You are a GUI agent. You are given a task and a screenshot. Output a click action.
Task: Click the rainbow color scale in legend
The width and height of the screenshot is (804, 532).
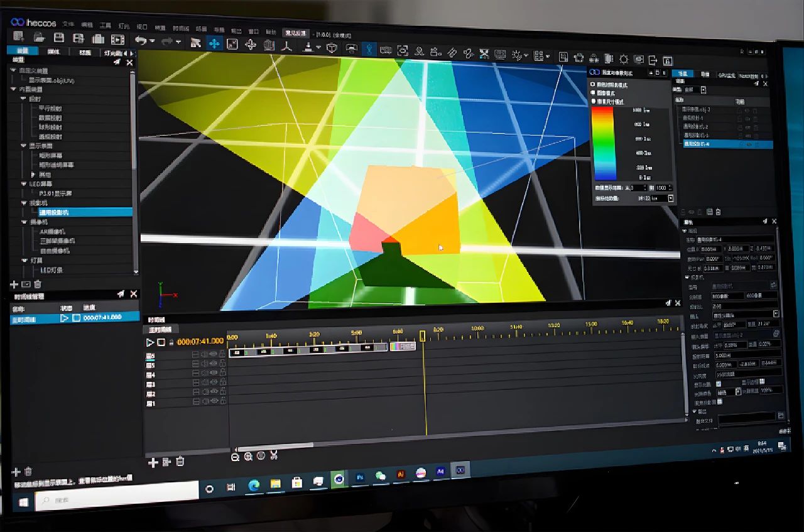[x=604, y=144]
